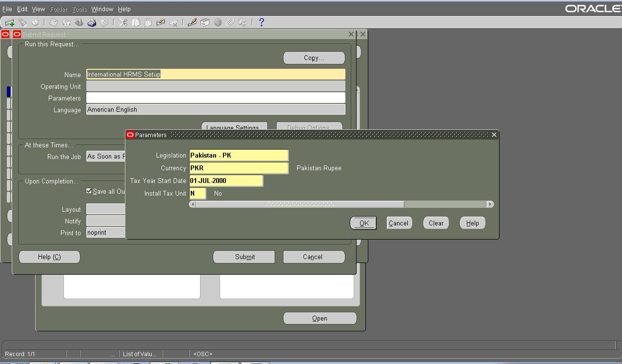Viewport: 622px width, 364px height.
Task: Click the Clear button in Parameters dialog
Action: [435, 223]
